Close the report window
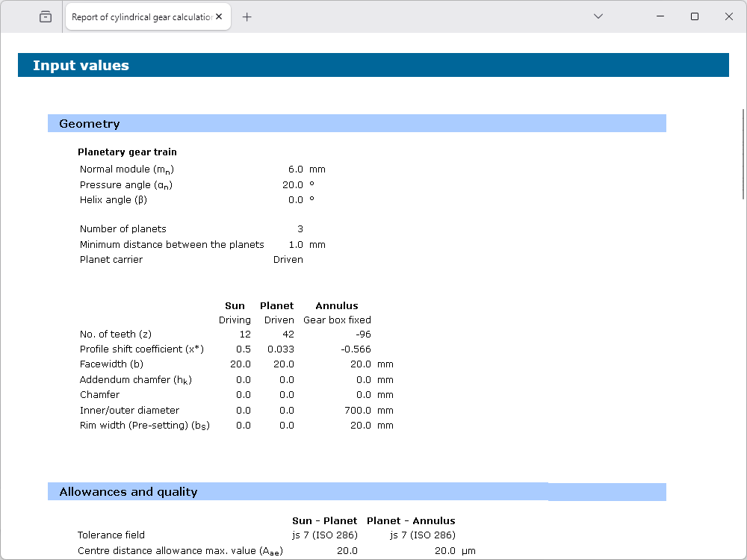 tap(729, 16)
